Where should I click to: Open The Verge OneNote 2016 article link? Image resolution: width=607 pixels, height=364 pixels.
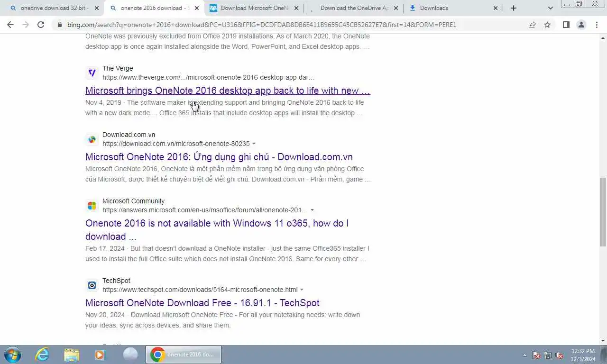click(228, 91)
